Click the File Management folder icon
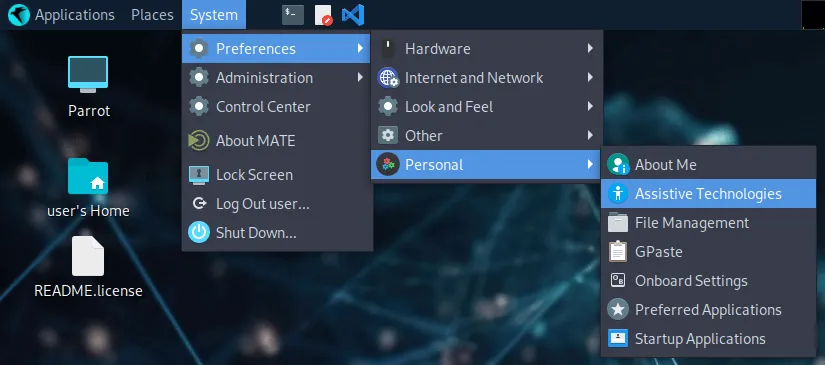The image size is (825, 365). 618,222
